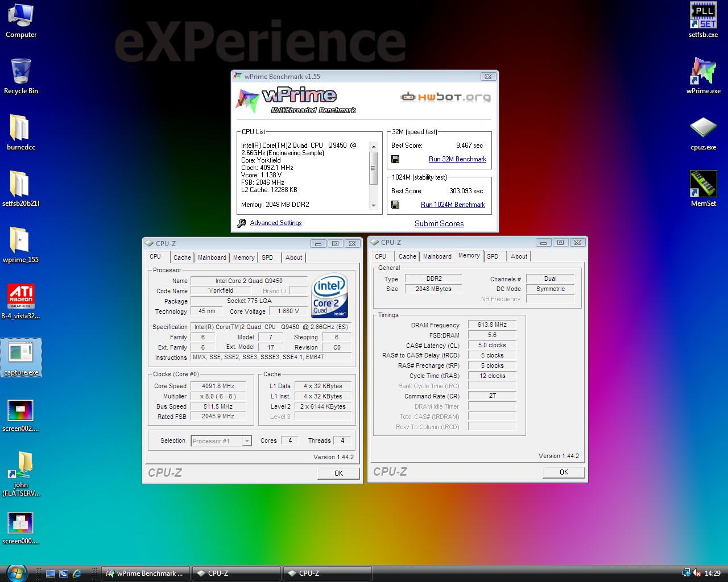Click the Rated FSB 2045.9 MHz field
The height and width of the screenshot is (582, 728).
[218, 417]
